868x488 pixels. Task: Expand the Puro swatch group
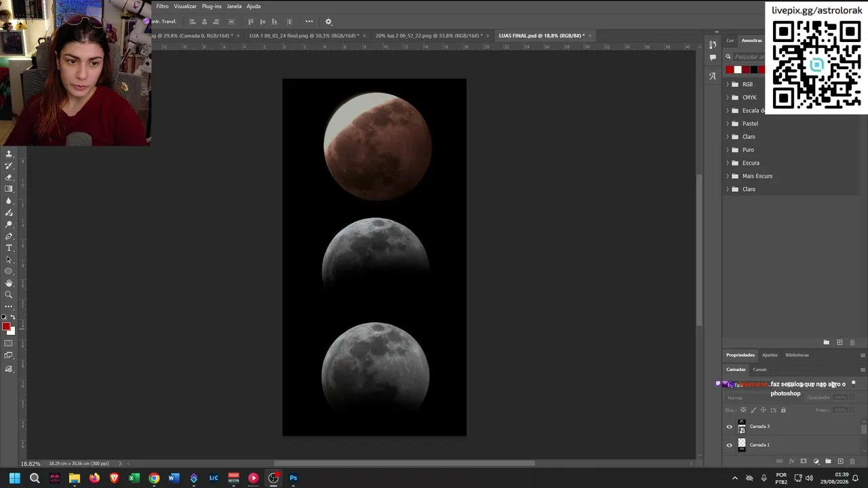[x=728, y=150]
